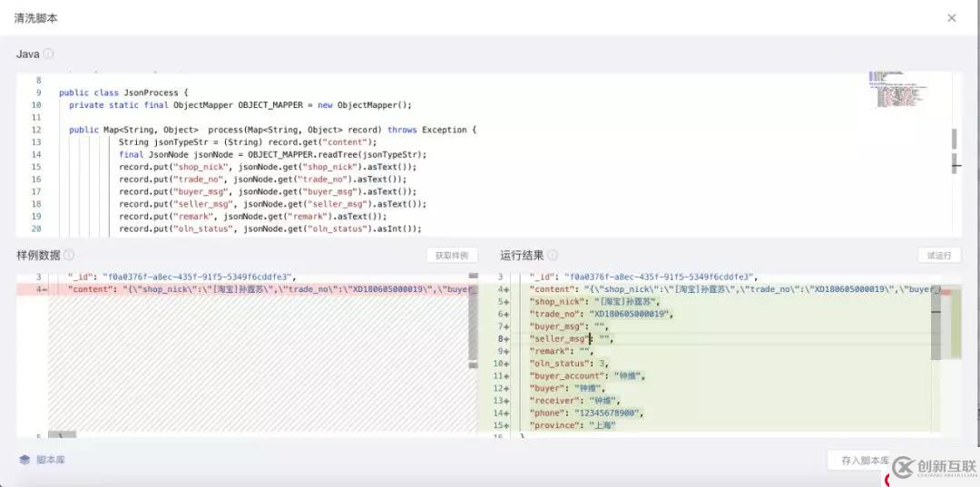Screen dimensions: 980x487
Task: Click the process method signature line 12
Action: 272,130
